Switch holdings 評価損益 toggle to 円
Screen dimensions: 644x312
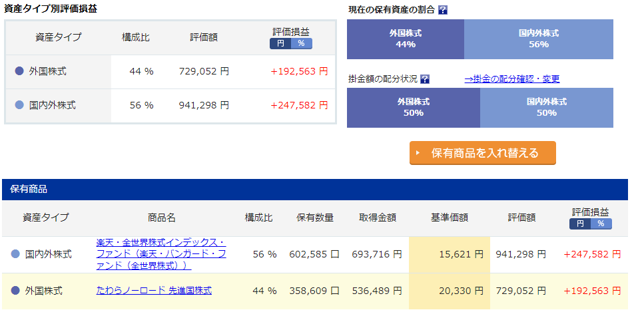(x=579, y=224)
